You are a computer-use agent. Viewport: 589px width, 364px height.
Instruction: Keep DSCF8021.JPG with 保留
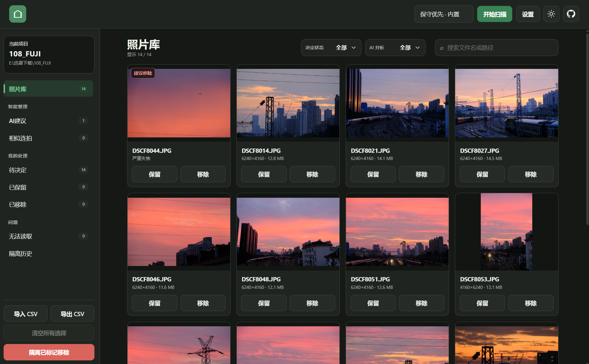(x=373, y=174)
